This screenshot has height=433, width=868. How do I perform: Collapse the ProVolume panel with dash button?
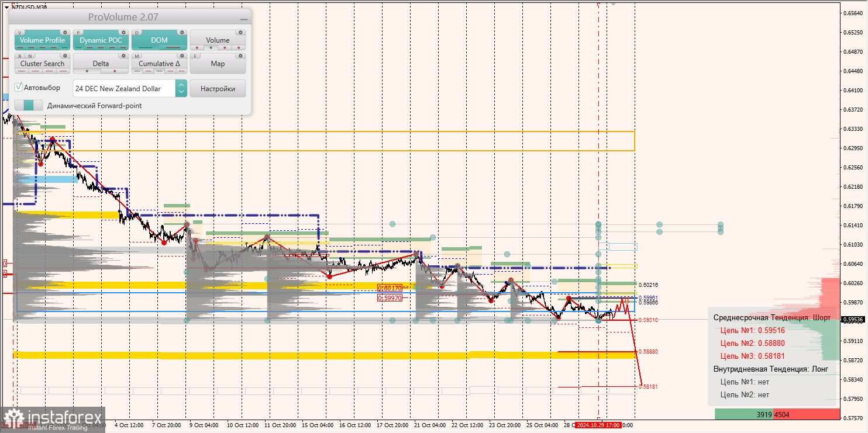(x=244, y=19)
